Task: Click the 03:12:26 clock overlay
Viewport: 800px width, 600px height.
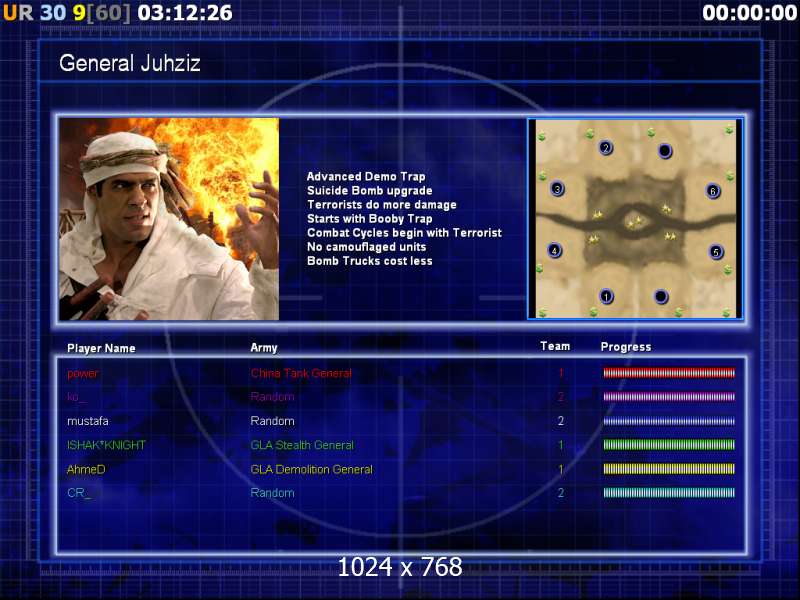Action: click(185, 13)
